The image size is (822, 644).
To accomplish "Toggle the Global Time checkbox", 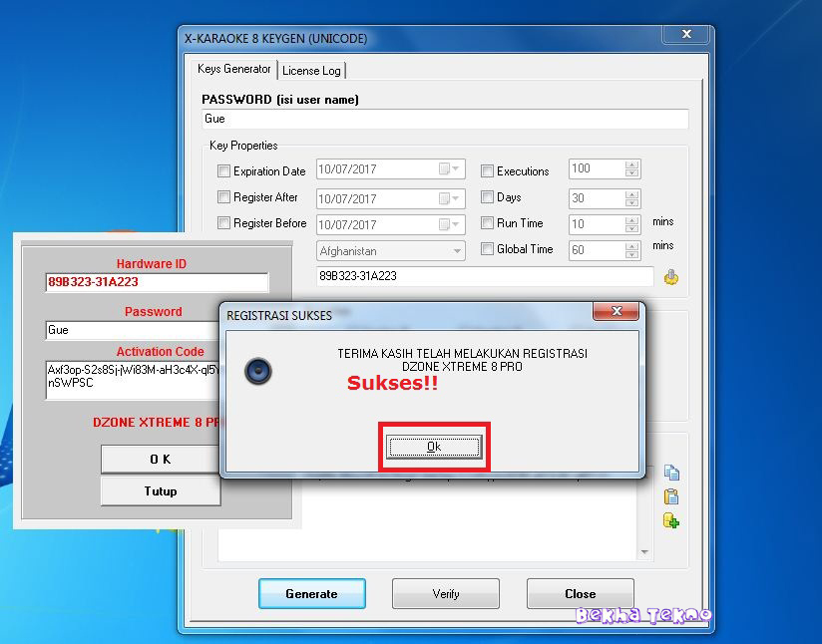I will 487,249.
